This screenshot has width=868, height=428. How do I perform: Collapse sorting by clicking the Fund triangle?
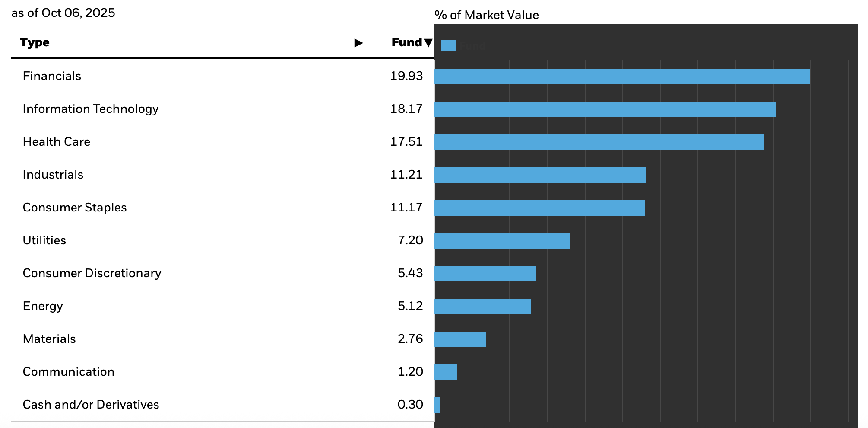coord(428,42)
